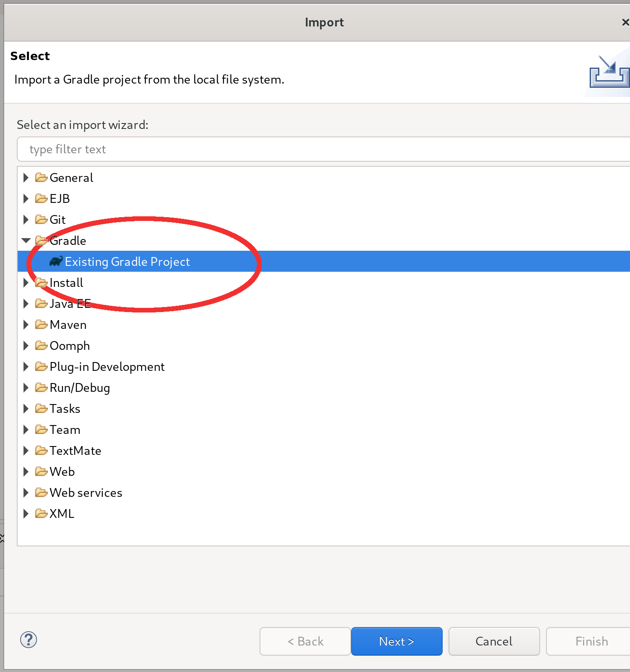Expand the General category arrow
This screenshot has width=630, height=672.
(26, 178)
